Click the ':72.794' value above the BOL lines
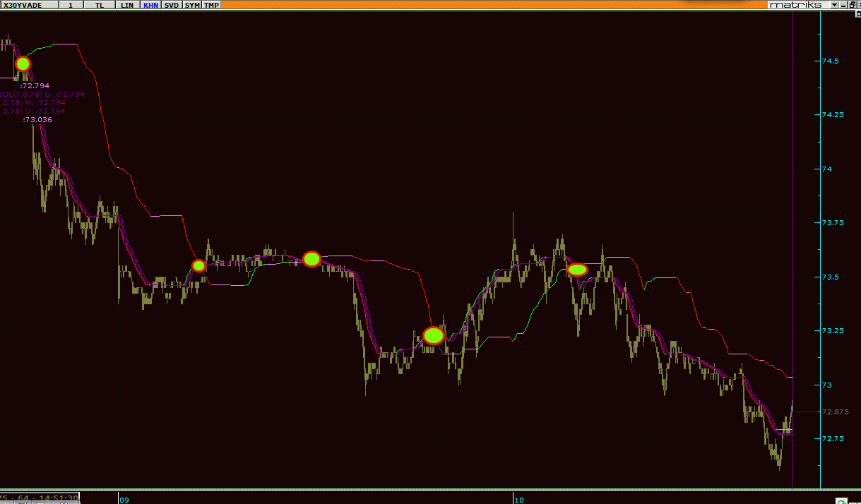This screenshot has height=504, width=861. (35, 85)
